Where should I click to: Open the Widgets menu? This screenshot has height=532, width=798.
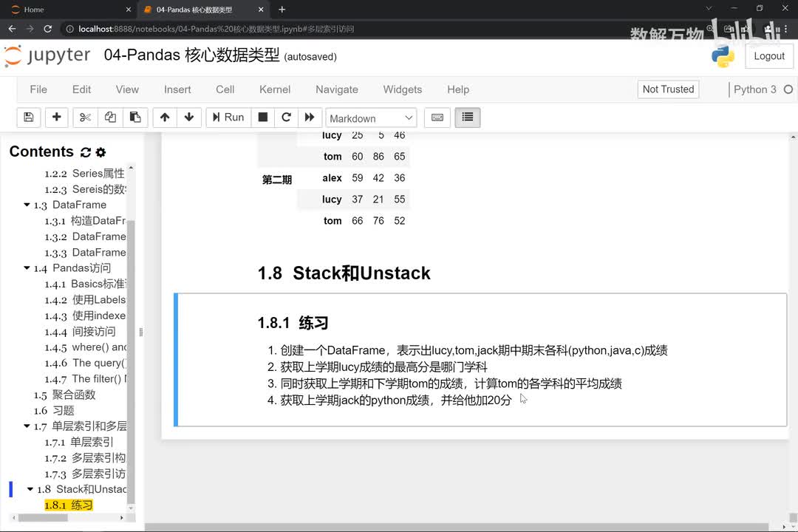tap(403, 89)
